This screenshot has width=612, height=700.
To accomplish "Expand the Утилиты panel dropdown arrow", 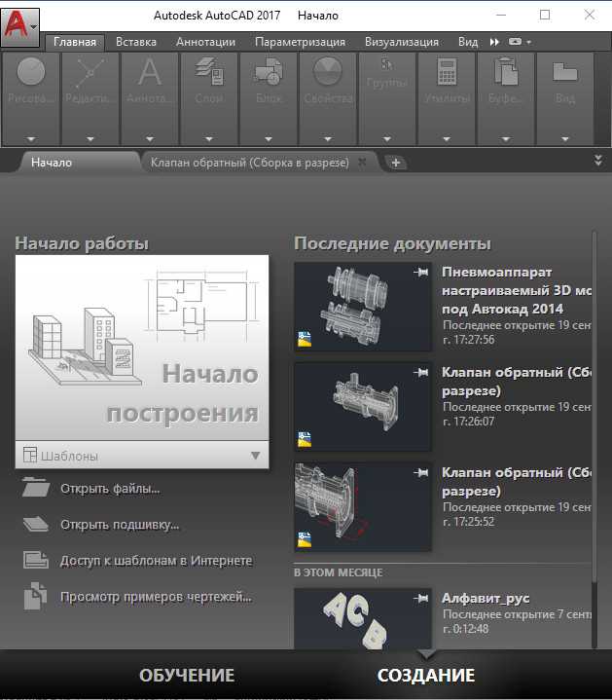I will [x=446, y=139].
